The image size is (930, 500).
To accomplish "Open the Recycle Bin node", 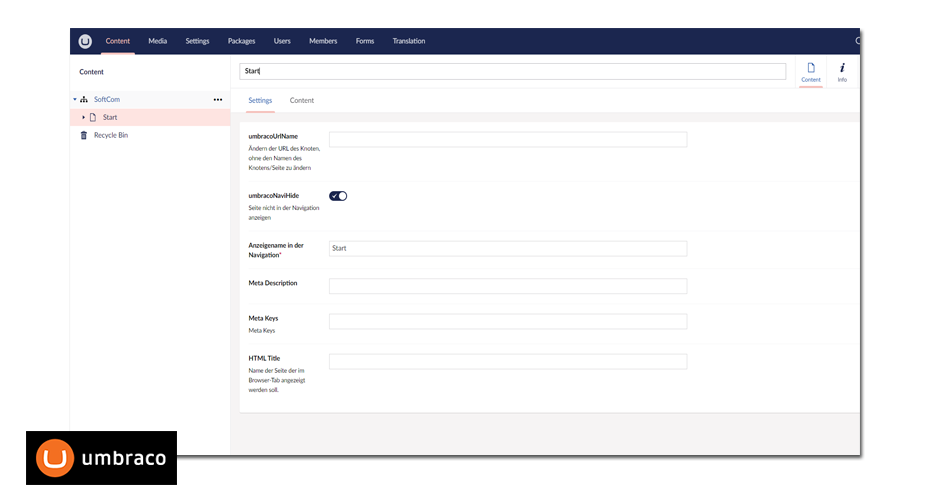I will (x=111, y=135).
